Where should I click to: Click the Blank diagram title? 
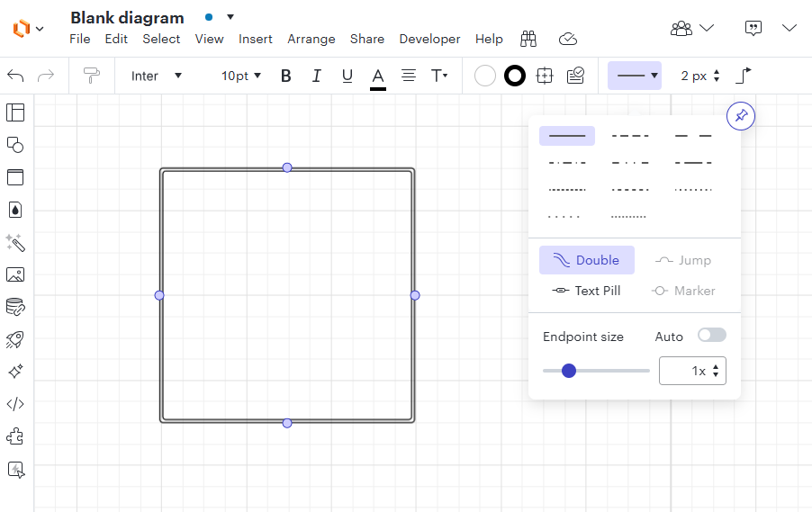tap(128, 18)
